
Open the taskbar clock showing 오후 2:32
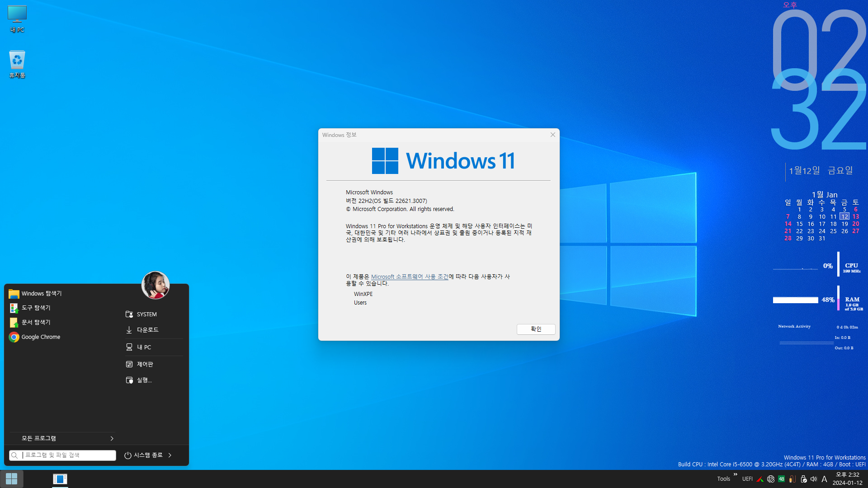[848, 479]
